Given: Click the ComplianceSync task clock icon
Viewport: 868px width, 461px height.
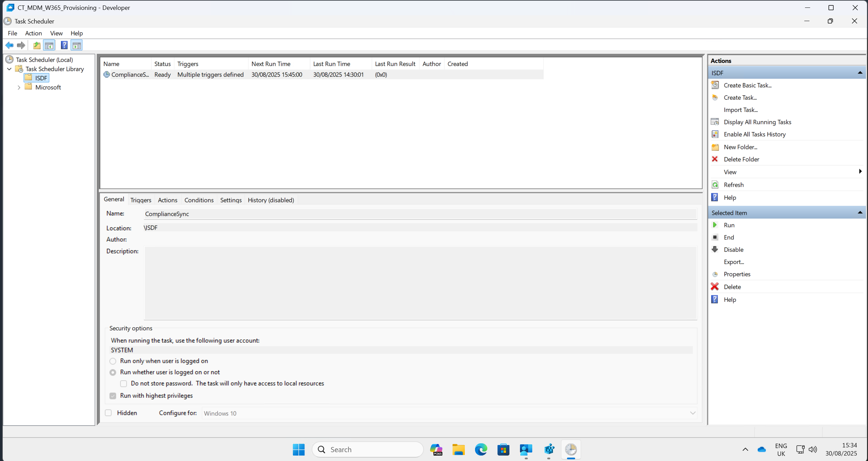Looking at the screenshot, I should (107, 75).
